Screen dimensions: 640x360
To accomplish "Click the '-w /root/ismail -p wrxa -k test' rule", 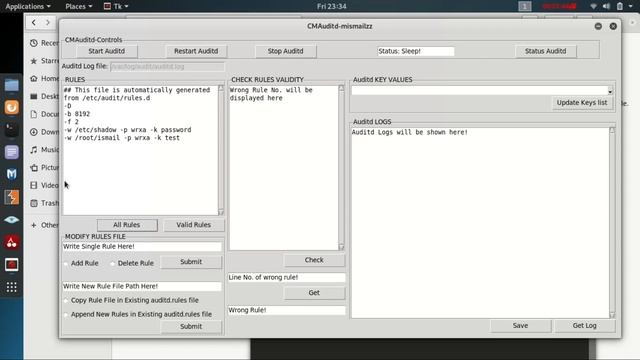I will 122,138.
